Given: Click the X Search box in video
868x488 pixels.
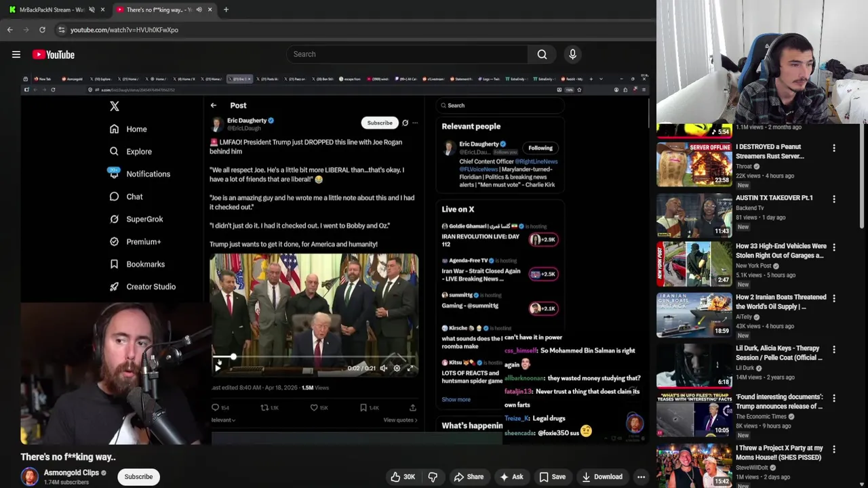Looking at the screenshot, I should click(x=500, y=106).
